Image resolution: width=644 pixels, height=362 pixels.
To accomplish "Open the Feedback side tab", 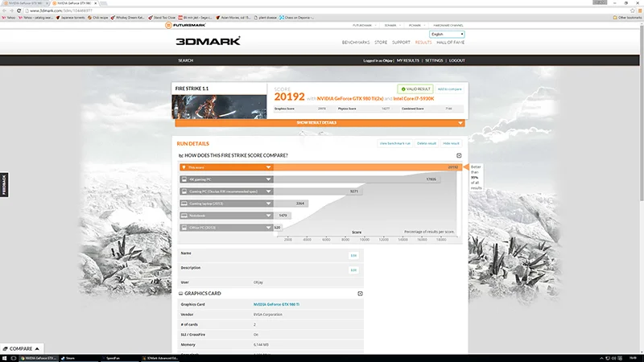I will pyautogui.click(x=4, y=185).
